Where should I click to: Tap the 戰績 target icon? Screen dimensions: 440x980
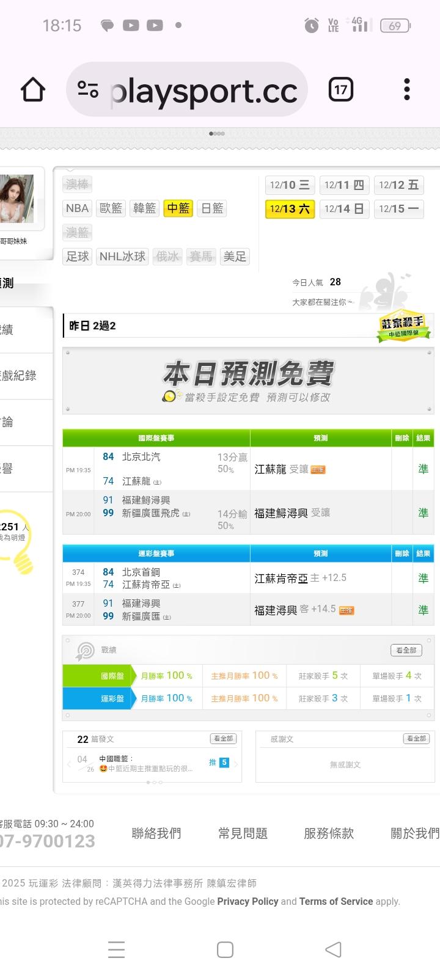[x=85, y=651]
